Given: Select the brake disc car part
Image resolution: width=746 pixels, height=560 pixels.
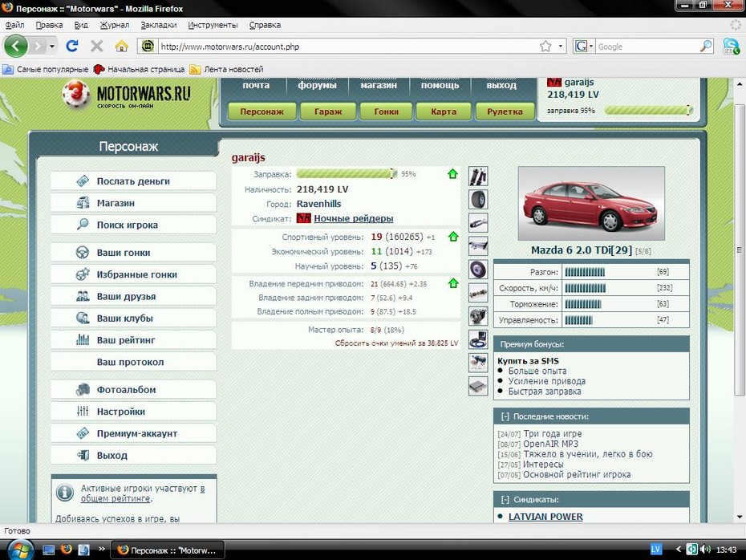Looking at the screenshot, I should 478,270.
